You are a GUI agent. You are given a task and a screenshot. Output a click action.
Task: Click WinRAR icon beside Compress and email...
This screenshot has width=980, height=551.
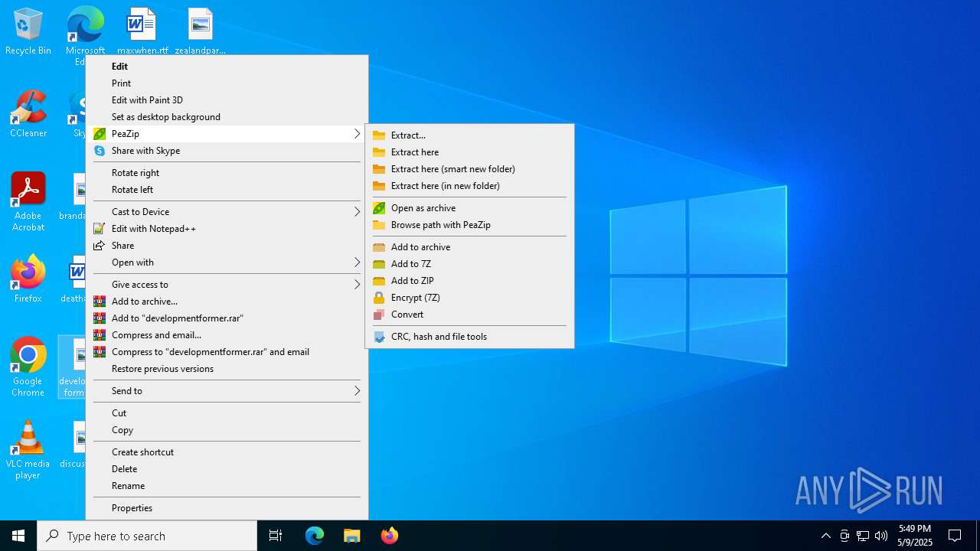pos(100,335)
